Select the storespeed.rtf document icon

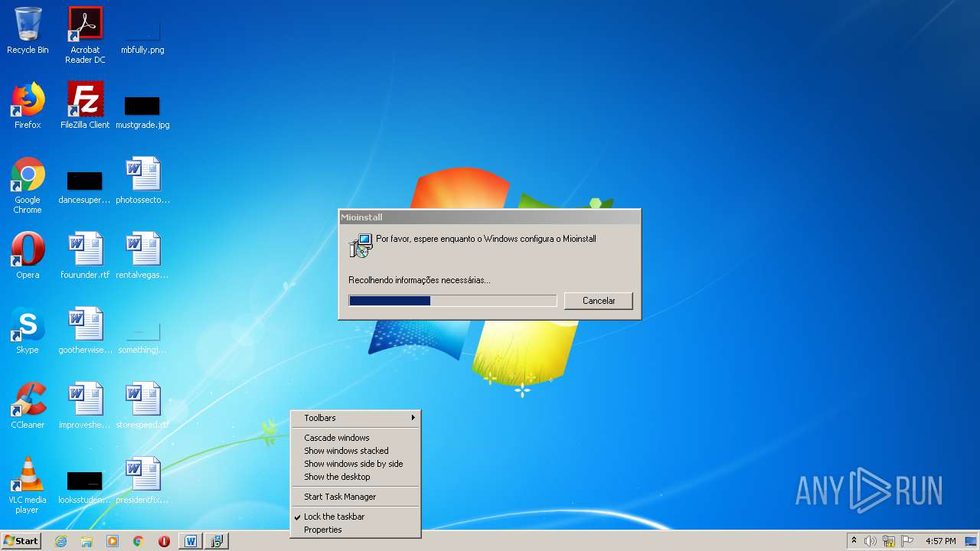[142, 406]
